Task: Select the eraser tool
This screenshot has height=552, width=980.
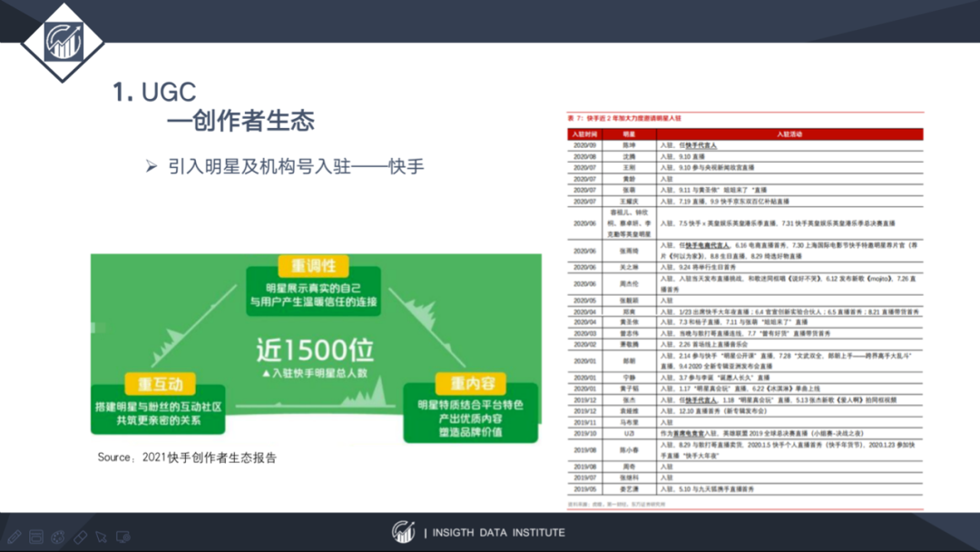Action: (80, 537)
